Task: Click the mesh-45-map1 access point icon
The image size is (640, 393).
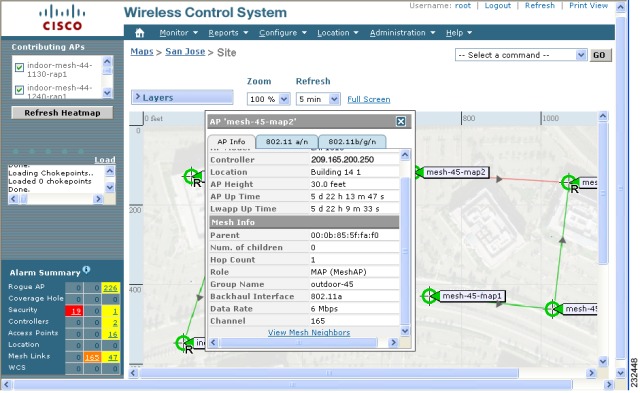Action: 430,296
